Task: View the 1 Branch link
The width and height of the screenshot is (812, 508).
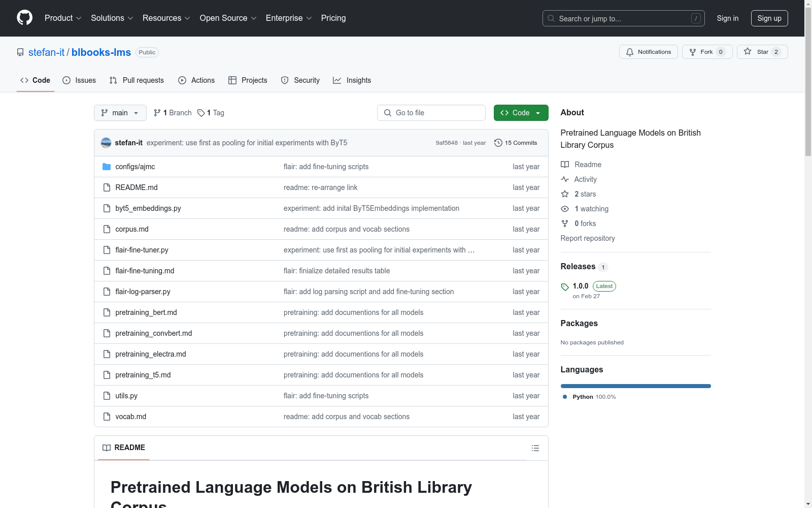Action: 173,113
